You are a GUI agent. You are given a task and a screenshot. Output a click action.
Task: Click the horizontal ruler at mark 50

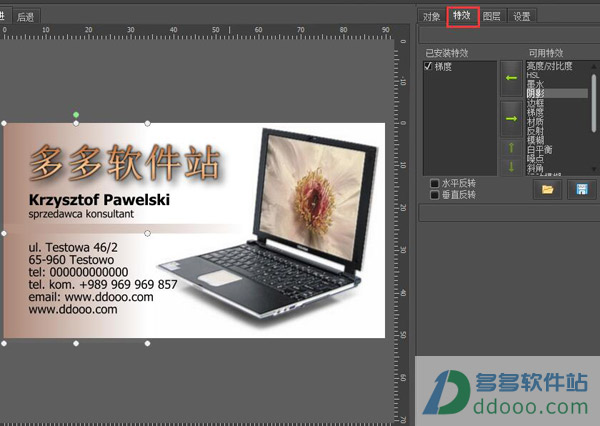(x=216, y=30)
